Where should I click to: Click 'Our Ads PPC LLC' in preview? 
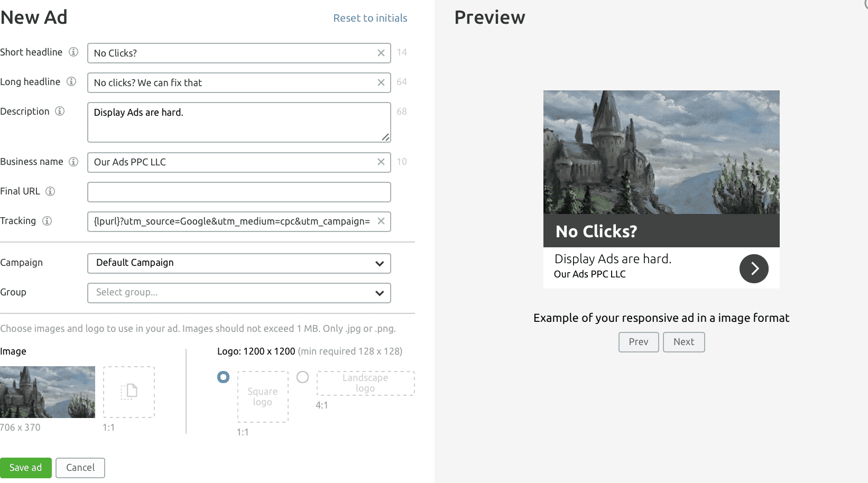pyautogui.click(x=589, y=274)
